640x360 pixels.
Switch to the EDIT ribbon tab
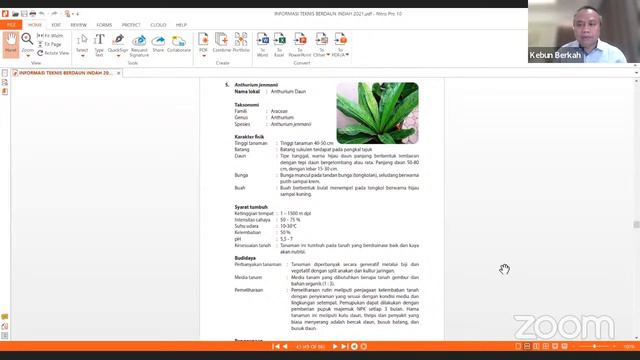[56, 25]
